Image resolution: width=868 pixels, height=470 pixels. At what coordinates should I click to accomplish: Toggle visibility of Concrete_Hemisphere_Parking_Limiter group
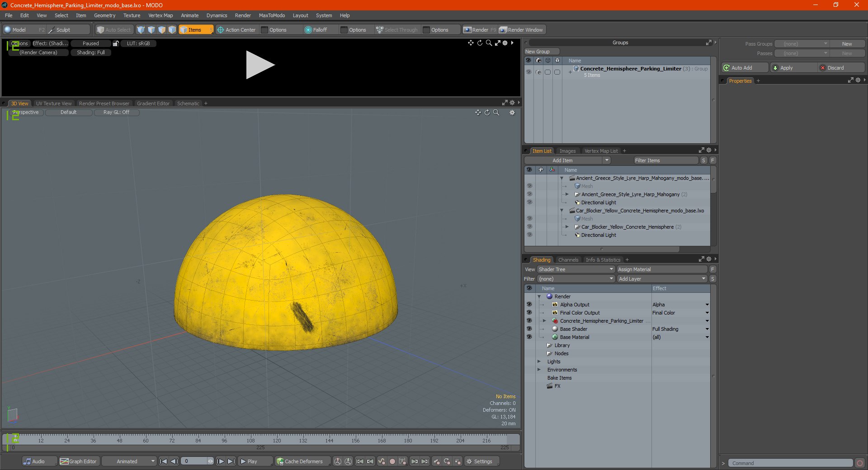tap(528, 72)
